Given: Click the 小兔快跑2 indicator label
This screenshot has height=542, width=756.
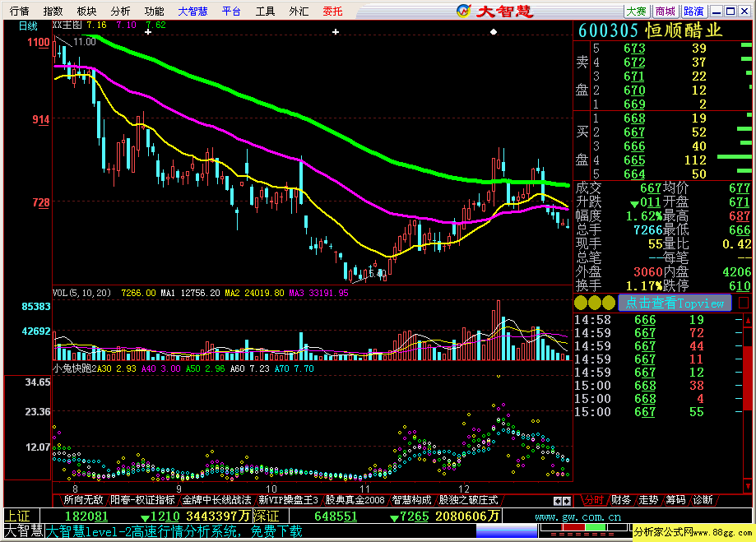Looking at the screenshot, I should pyautogui.click(x=75, y=368).
